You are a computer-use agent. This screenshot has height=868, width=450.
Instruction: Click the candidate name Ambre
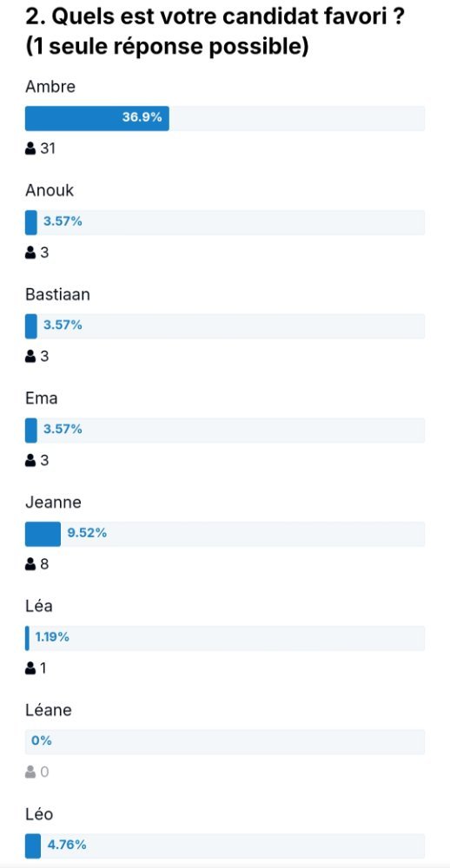(x=50, y=87)
